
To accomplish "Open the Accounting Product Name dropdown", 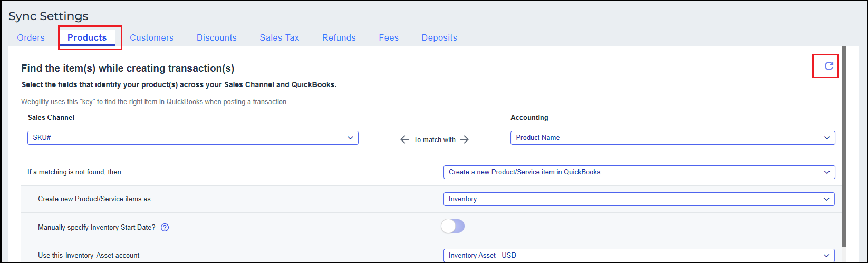I will pos(672,138).
